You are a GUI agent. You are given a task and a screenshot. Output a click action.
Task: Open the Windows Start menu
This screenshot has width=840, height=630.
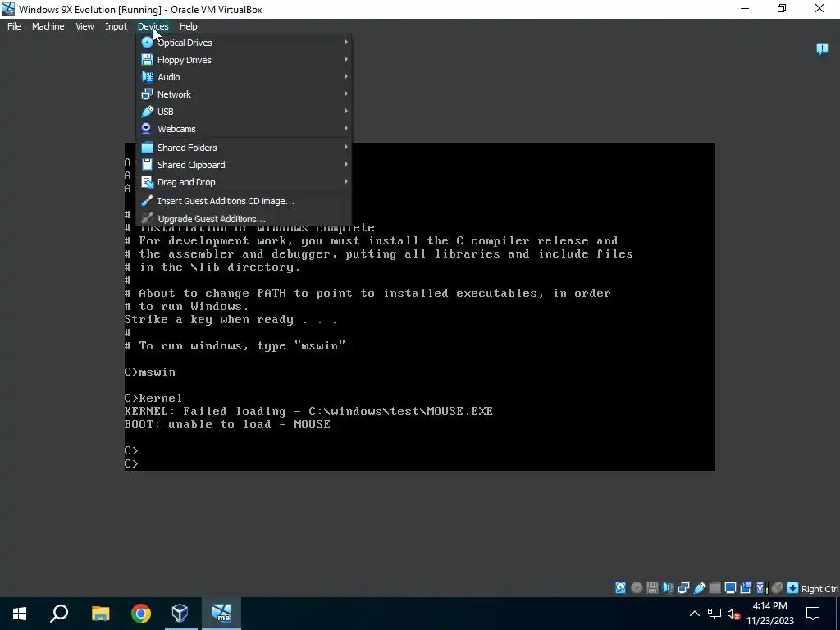tap(20, 614)
